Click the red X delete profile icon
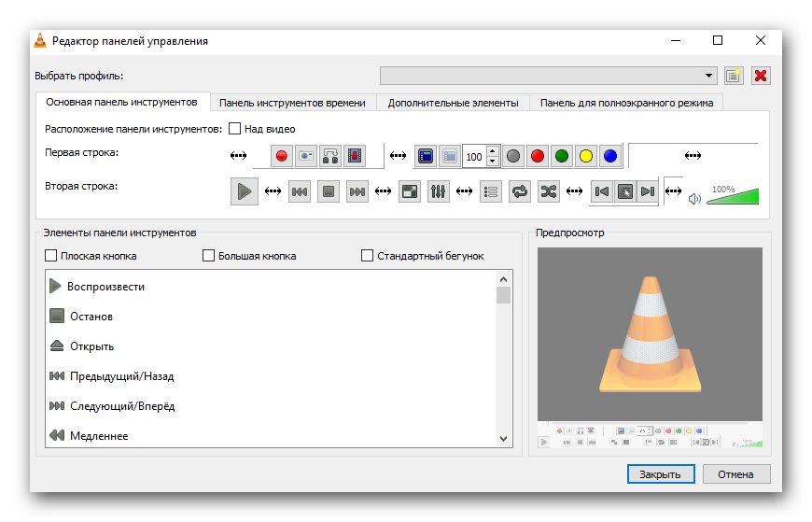This screenshot has height=522, width=812. [761, 76]
